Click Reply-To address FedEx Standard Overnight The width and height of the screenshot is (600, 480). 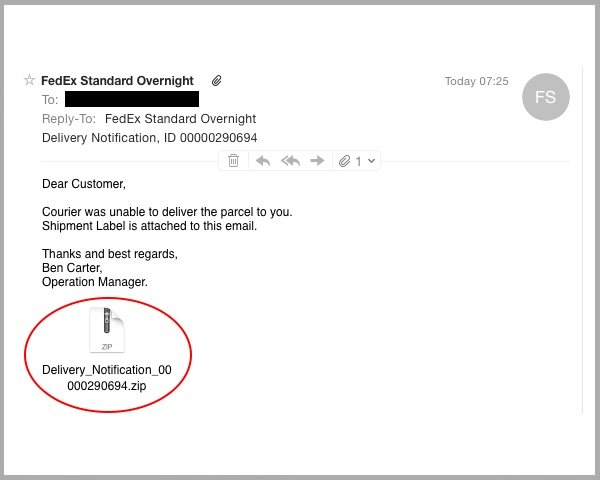181,119
